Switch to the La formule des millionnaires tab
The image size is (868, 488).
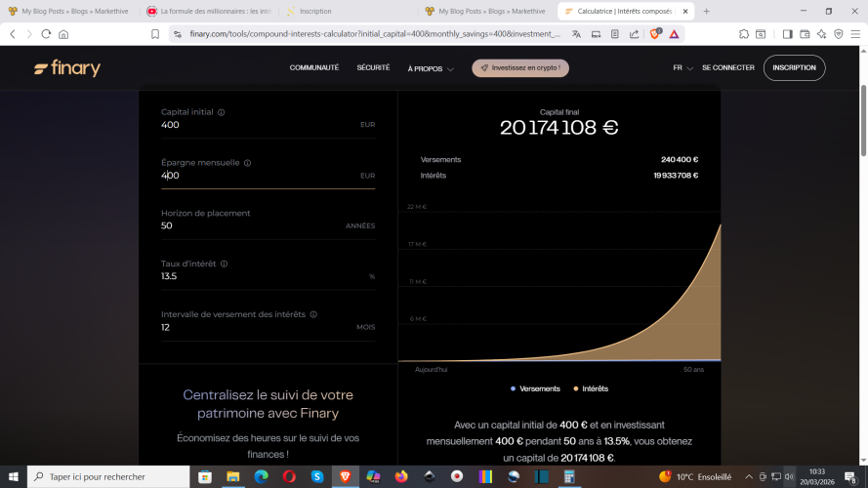tap(213, 11)
